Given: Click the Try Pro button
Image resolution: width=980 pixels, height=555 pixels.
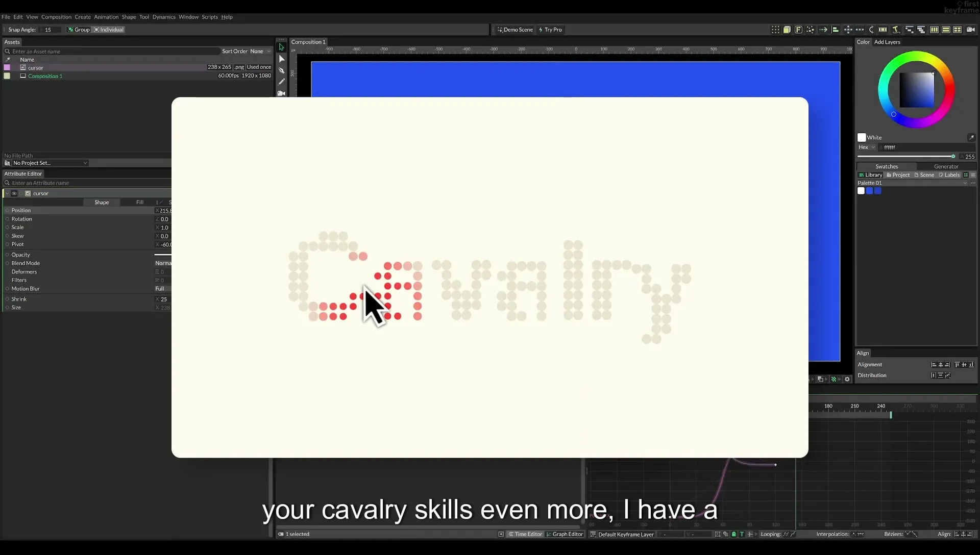Looking at the screenshot, I should 550,30.
